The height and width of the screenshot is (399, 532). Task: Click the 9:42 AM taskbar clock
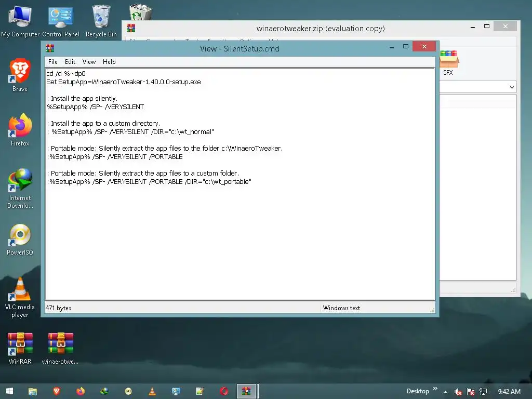[509, 392]
